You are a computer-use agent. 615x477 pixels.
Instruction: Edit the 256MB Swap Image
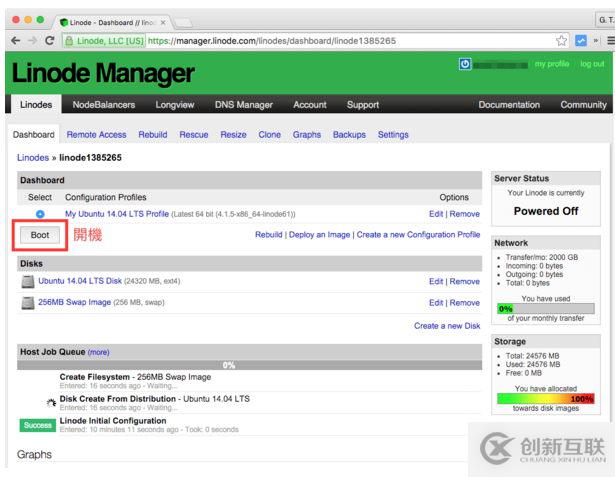(436, 302)
